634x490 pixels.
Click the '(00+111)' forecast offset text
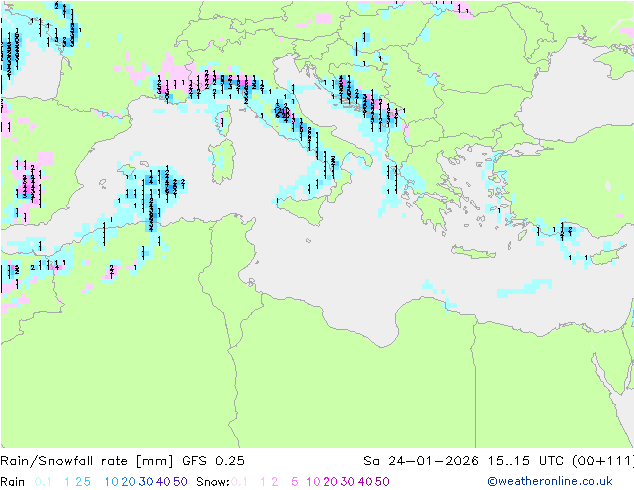[603, 461]
